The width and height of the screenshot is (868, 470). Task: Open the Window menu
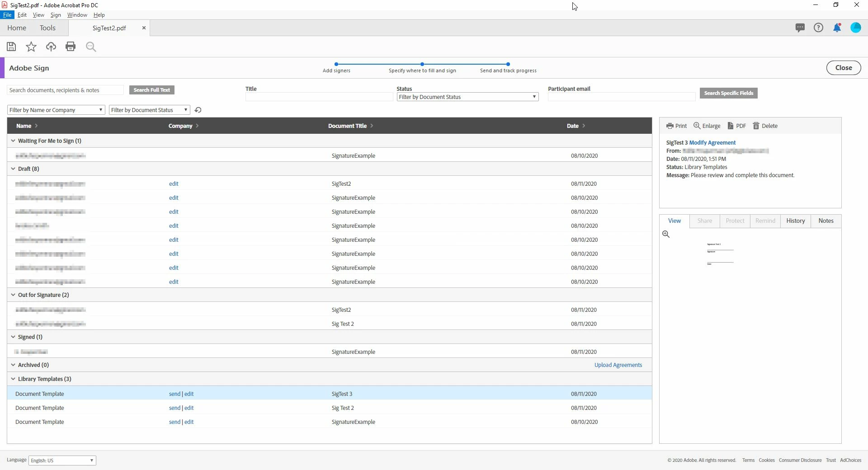77,15
